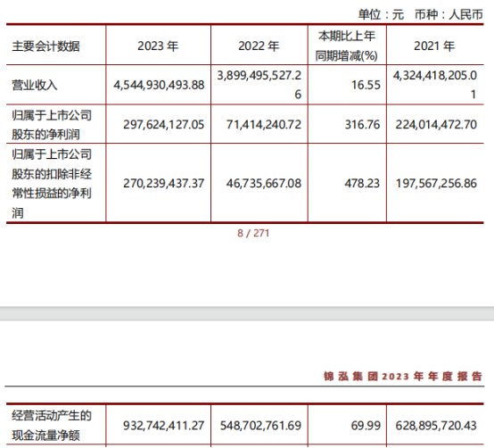Click 扣除非经常性损益的净利润 row label
The width and height of the screenshot is (494, 448).
click(x=52, y=184)
